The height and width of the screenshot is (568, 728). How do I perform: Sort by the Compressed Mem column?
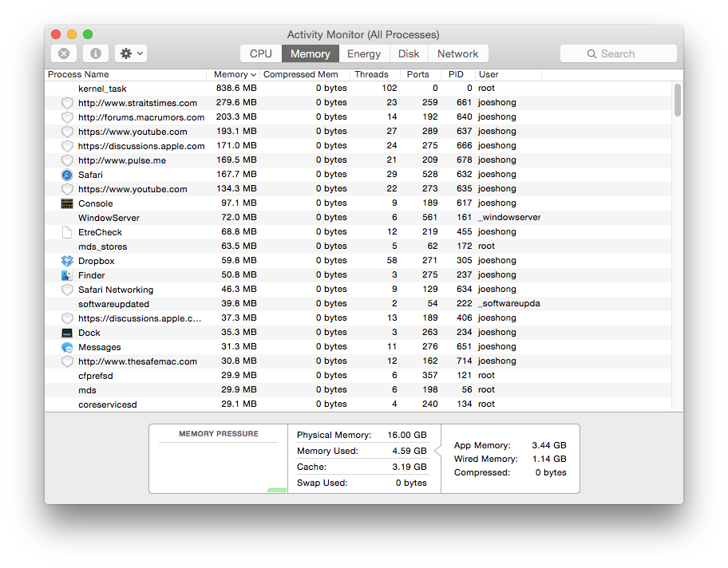(x=300, y=74)
